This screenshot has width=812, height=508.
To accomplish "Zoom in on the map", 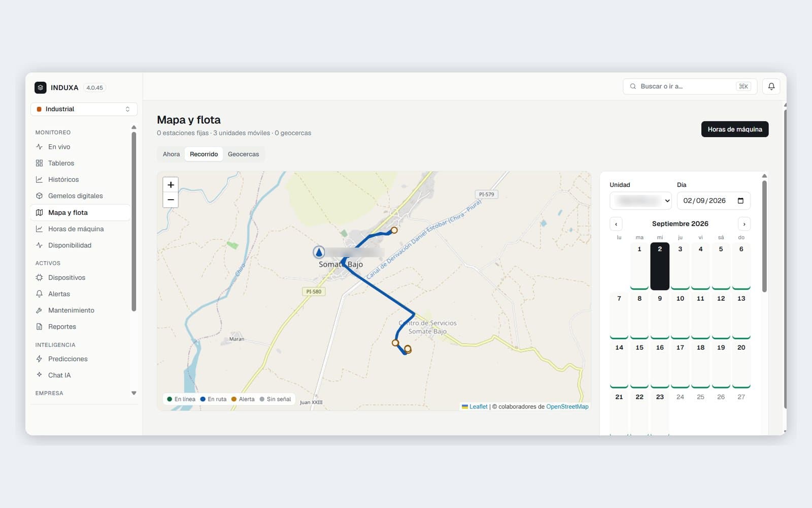I will [x=171, y=185].
